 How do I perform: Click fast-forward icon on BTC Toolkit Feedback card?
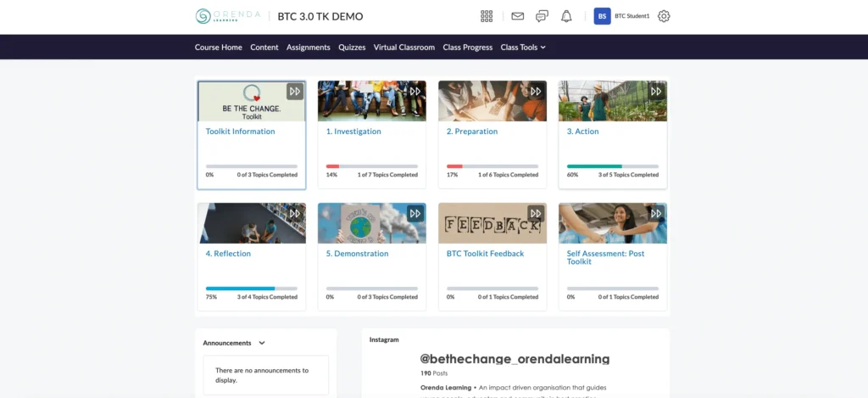pos(535,213)
